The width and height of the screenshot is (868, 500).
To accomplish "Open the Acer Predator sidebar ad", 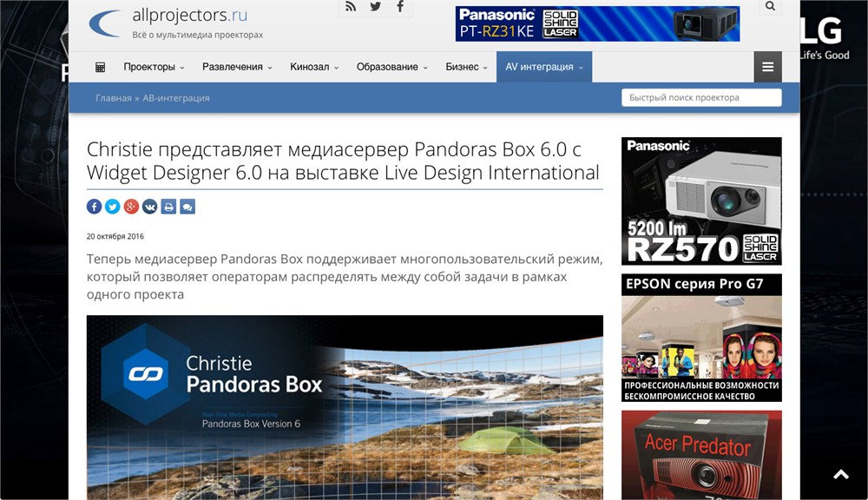I will click(x=701, y=455).
